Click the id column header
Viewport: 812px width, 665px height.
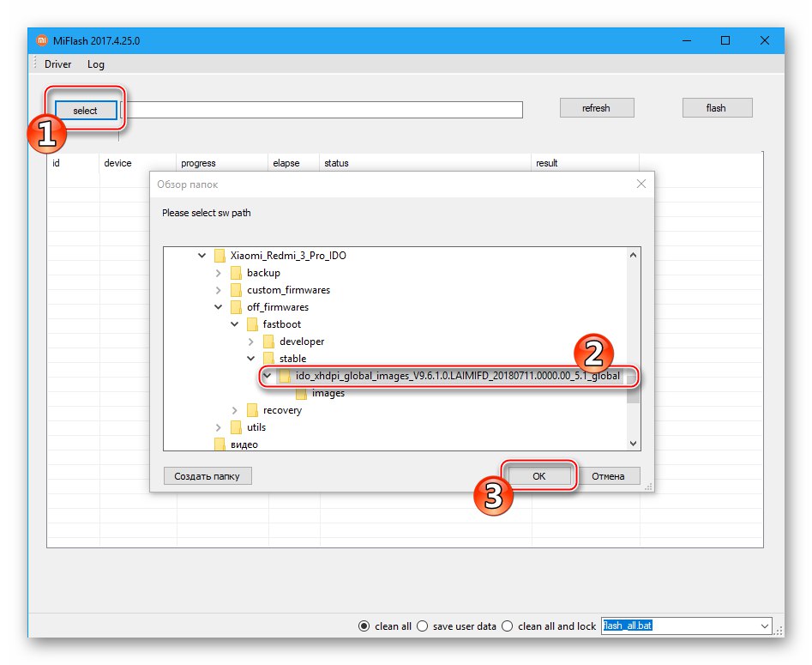coord(56,163)
